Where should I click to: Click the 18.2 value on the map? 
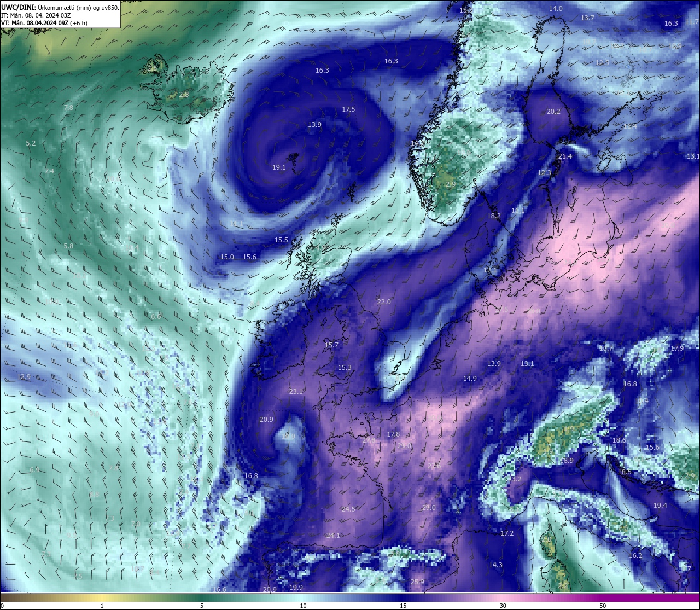coord(494,216)
